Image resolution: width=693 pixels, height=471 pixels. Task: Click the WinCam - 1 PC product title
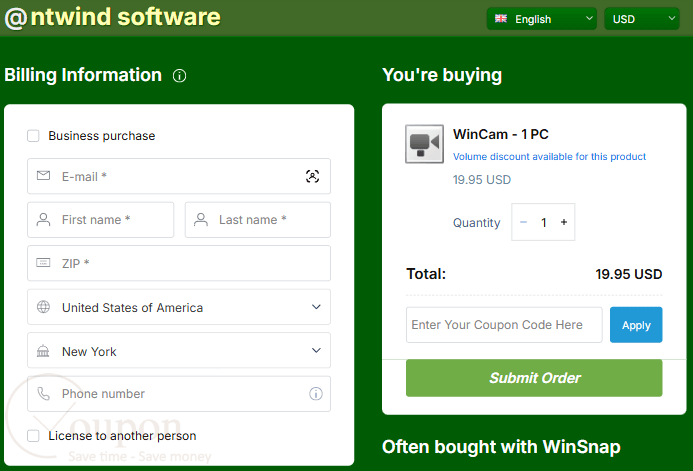tap(501, 134)
